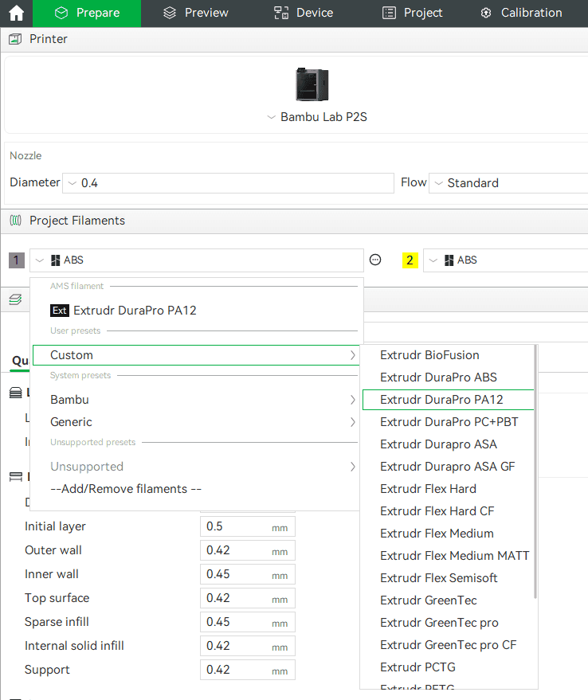588x700 pixels.
Task: Select Extrudr DuraPro ABS preset
Action: (x=448, y=377)
